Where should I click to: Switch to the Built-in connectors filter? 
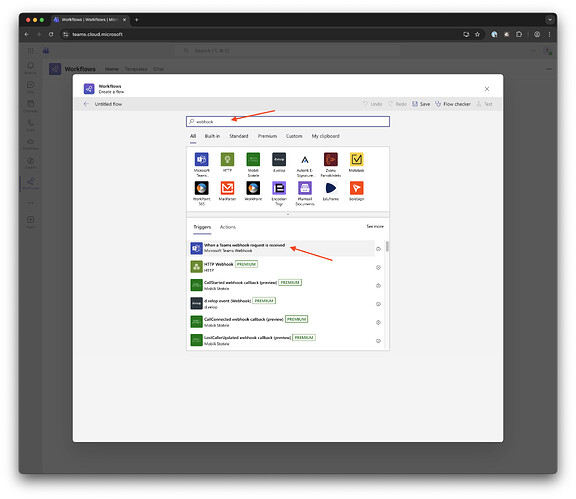click(212, 136)
